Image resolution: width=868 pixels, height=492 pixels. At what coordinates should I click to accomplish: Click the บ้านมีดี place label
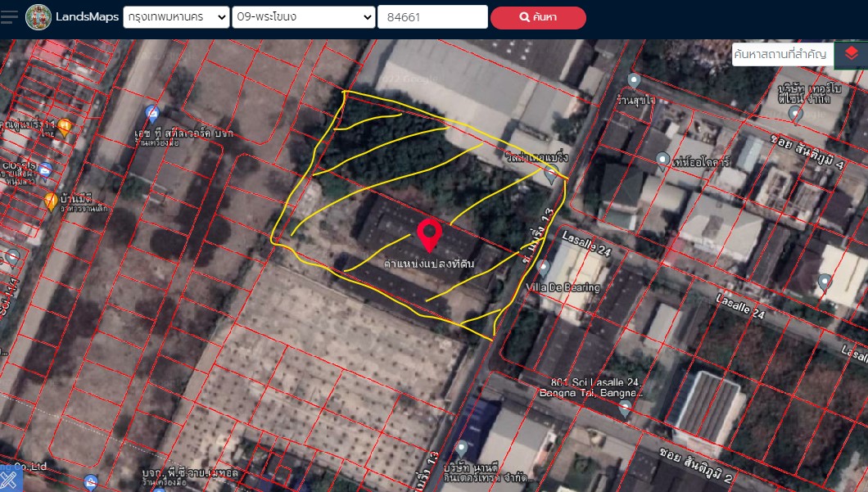(x=76, y=198)
